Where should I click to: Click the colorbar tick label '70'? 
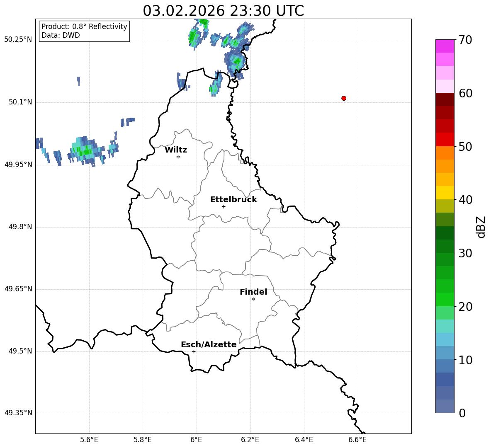(x=465, y=40)
